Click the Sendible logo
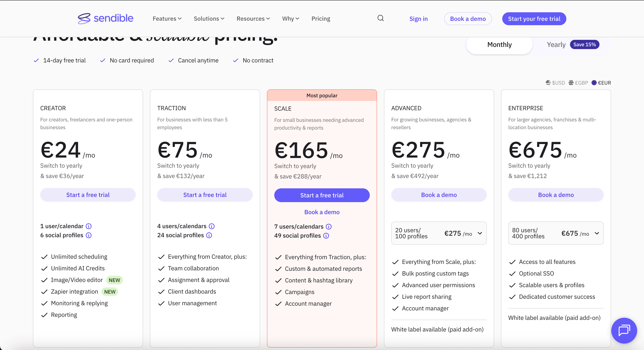Screen dimensions: 644x350 click(105, 19)
